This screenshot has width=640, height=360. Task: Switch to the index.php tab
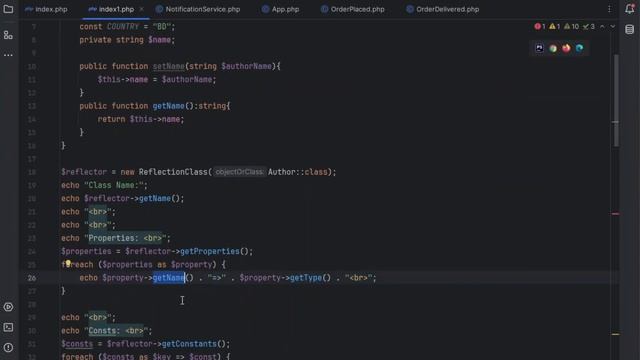pos(46,9)
